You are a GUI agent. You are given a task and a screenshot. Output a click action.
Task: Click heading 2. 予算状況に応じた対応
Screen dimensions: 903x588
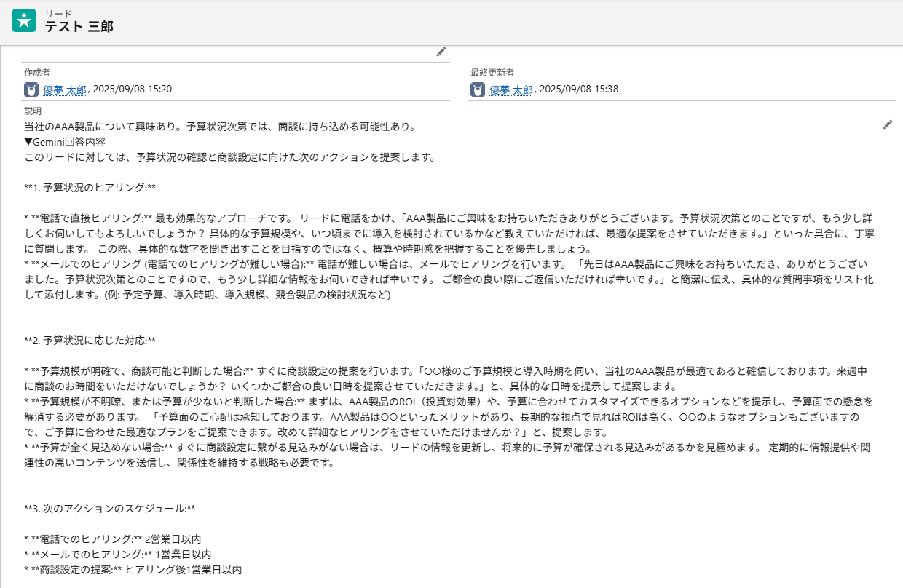click(90, 341)
